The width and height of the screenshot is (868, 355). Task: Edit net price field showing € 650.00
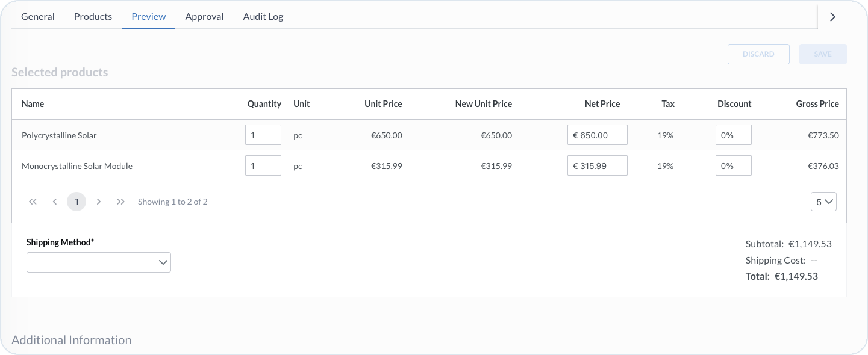[598, 135]
